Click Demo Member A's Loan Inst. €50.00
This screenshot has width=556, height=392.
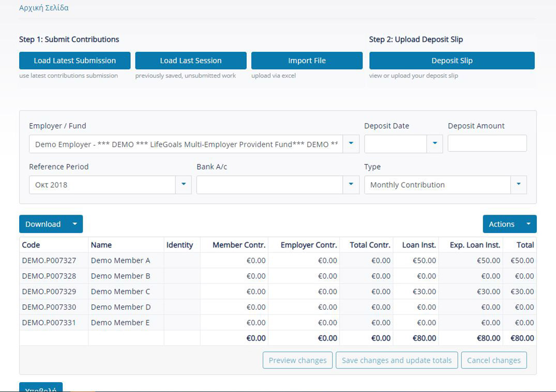(416, 261)
